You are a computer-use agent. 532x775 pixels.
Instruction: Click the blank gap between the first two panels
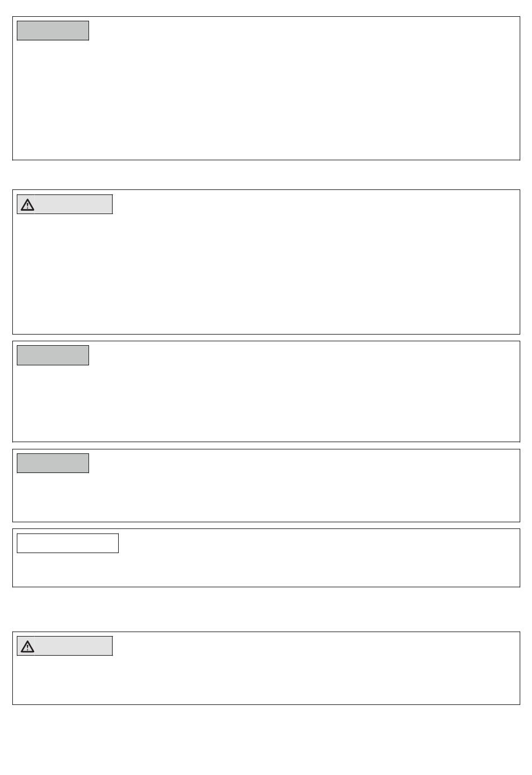click(266, 175)
